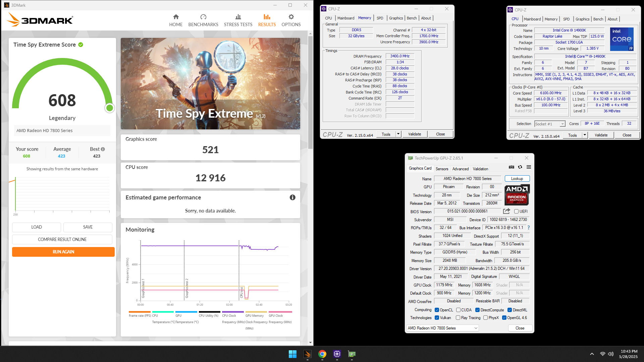Open GPU-Z from the taskbar
The width and height of the screenshot is (644, 362).
click(352, 354)
